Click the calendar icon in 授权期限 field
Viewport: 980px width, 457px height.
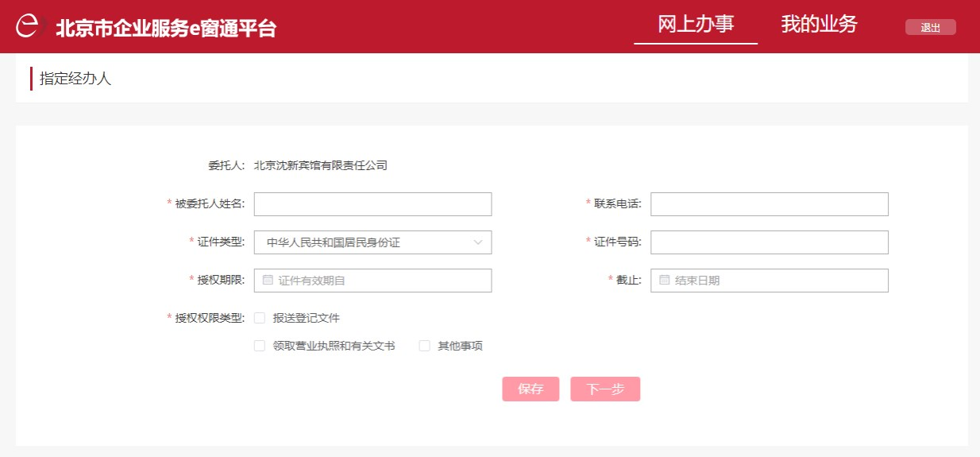(268, 280)
